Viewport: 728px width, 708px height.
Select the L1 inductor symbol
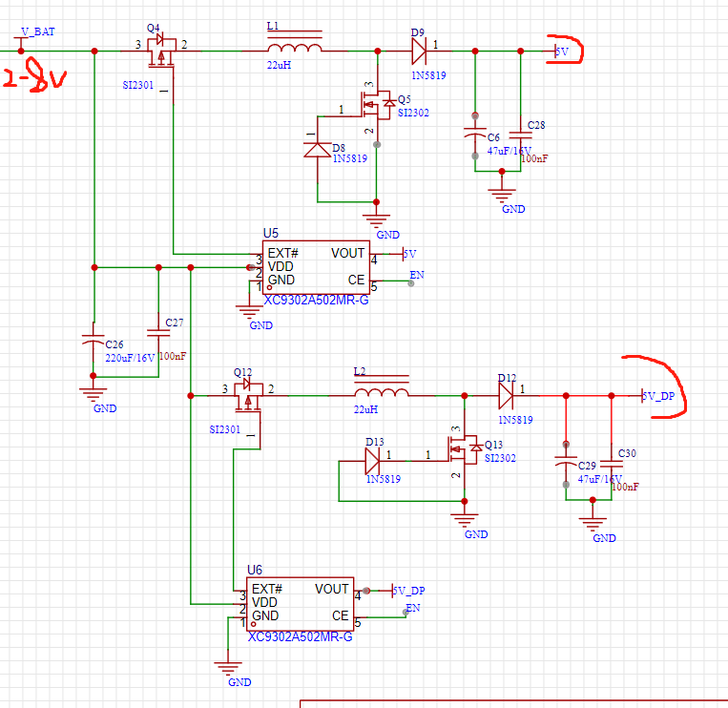point(295,43)
